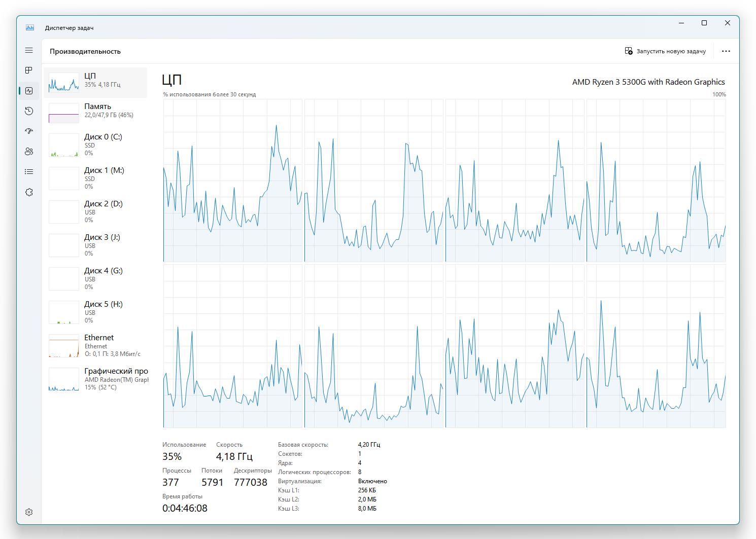This screenshot has width=756, height=539.
Task: Select the ЦП resource entry
Action: click(x=95, y=82)
